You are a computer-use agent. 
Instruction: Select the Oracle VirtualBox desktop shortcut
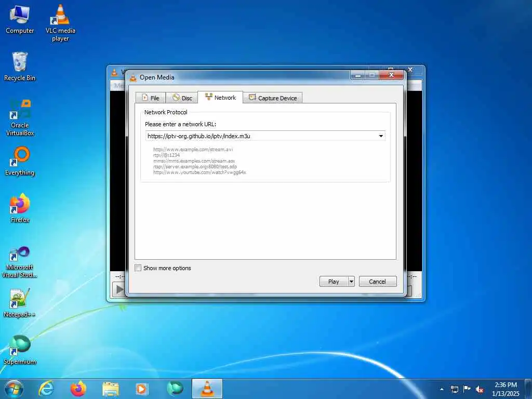pos(20,118)
